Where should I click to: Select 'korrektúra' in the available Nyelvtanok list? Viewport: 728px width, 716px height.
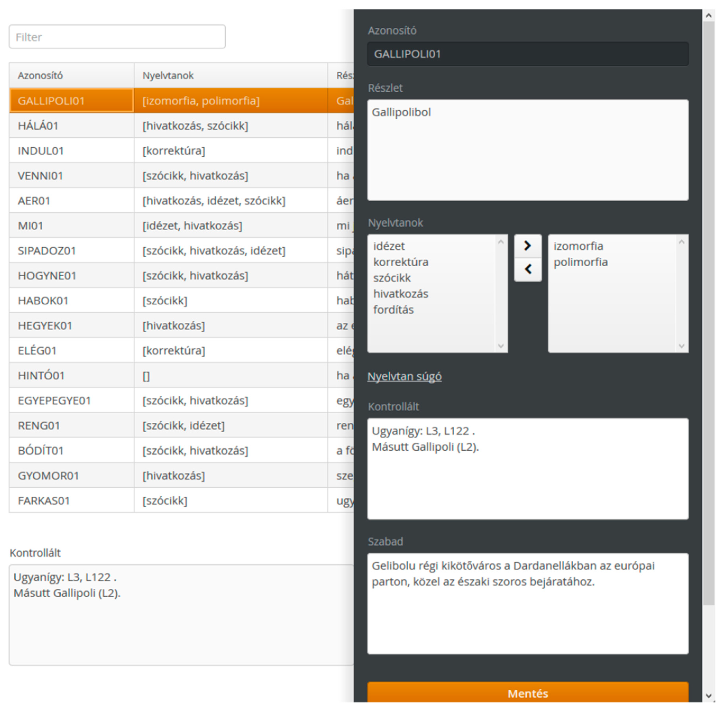401,262
